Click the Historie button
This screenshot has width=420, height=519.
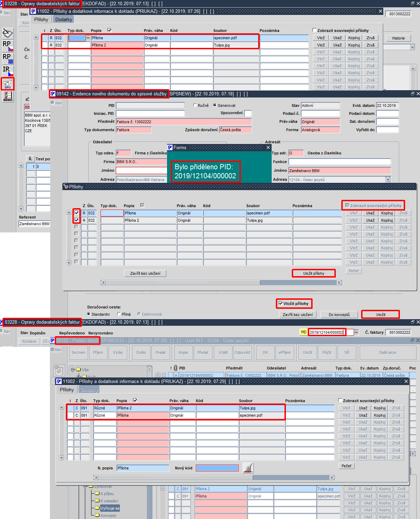click(399, 38)
